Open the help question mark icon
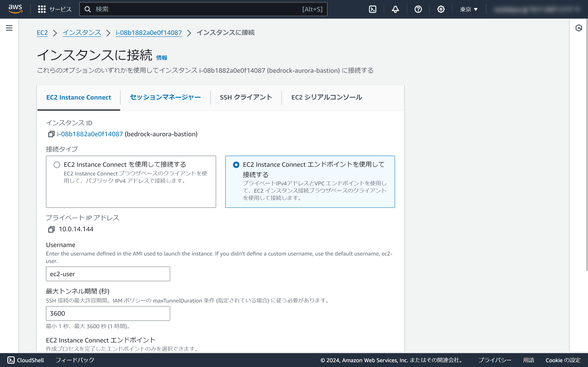 tap(418, 9)
